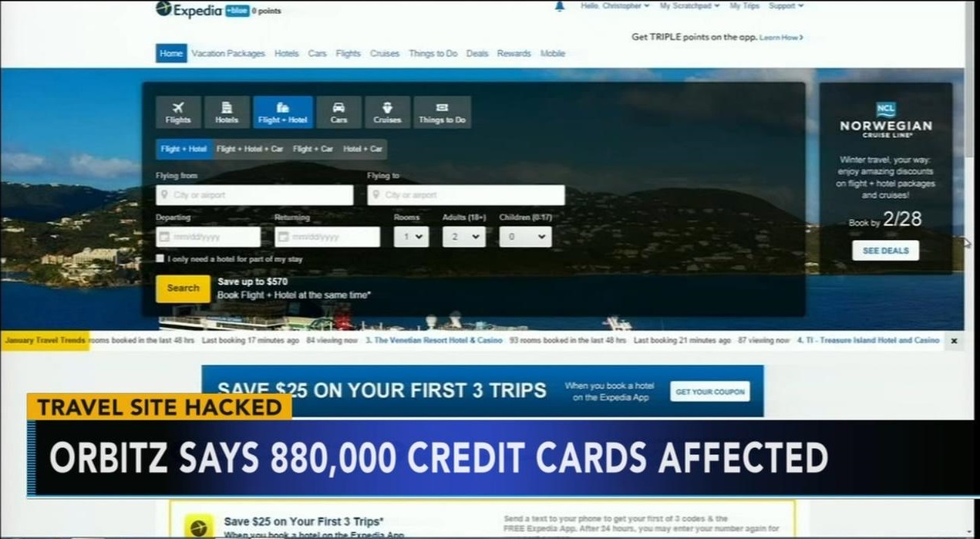Expand the Hello, Christopher account menu
Viewport: 980px width, 539px height.
[x=615, y=5]
